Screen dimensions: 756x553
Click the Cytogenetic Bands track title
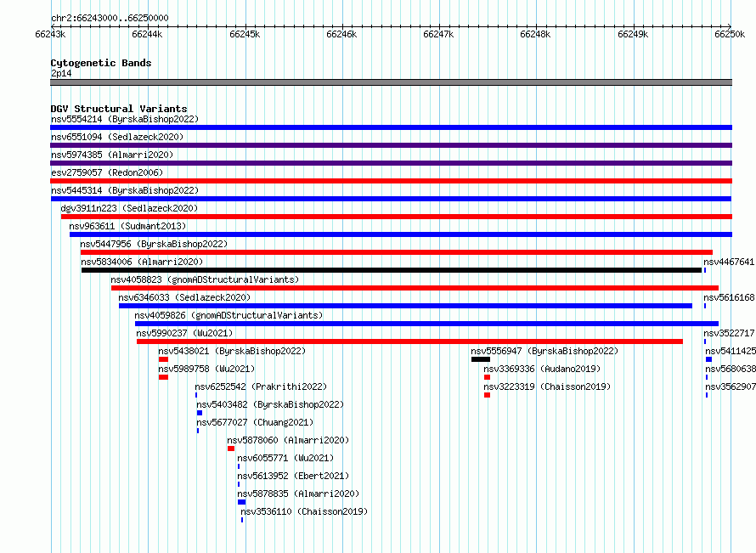pyautogui.click(x=101, y=63)
